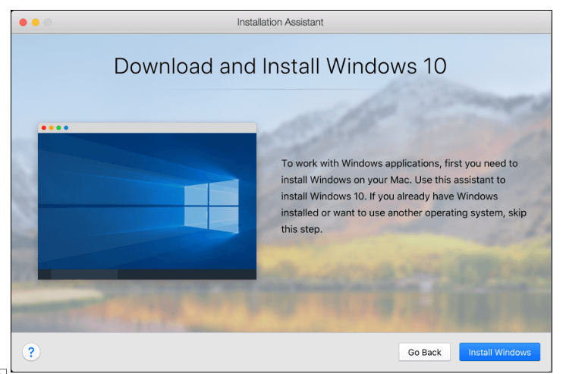The width and height of the screenshot is (588, 374).
Task: Click the grayed-out zoom window button
Action: (x=48, y=23)
